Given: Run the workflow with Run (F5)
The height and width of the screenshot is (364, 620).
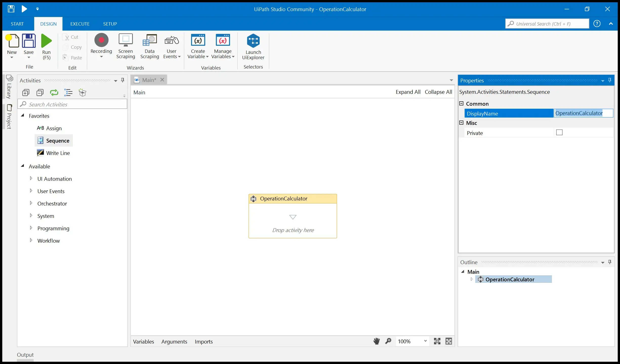Looking at the screenshot, I should tap(47, 47).
